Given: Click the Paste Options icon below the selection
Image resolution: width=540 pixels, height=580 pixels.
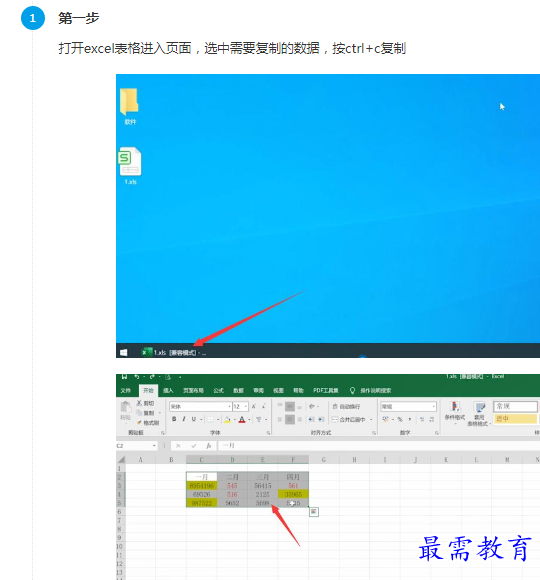Looking at the screenshot, I should coord(314,512).
